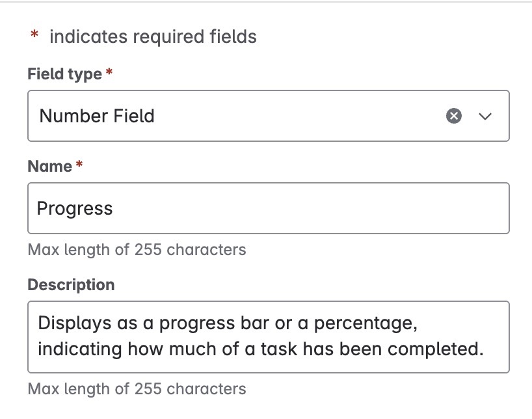Click the asterisk before 'indicates required fields'
Viewport: 532px width, 419px height.
35,37
